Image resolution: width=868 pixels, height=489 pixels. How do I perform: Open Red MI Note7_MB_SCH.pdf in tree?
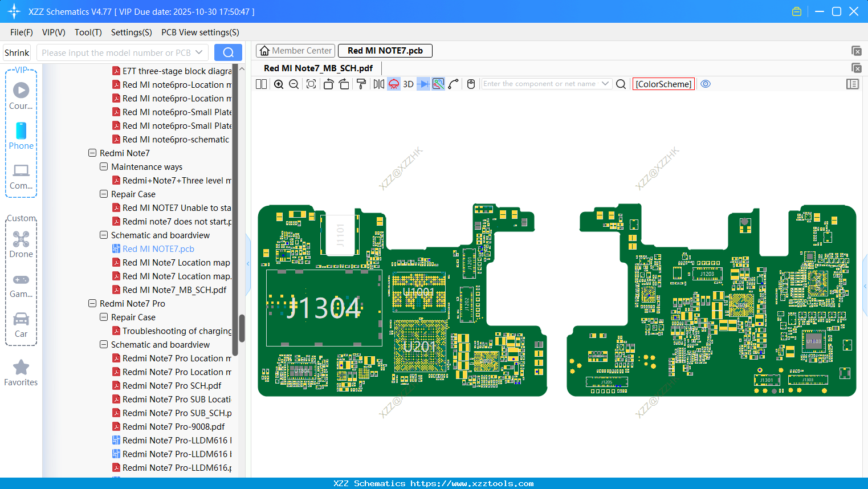click(x=174, y=290)
